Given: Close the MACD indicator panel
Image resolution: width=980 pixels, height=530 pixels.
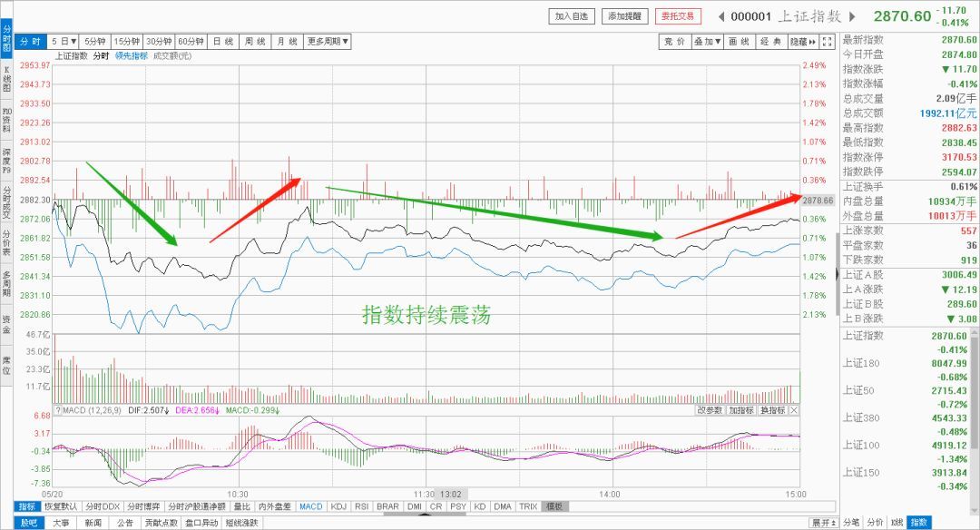Looking at the screenshot, I should click(794, 410).
